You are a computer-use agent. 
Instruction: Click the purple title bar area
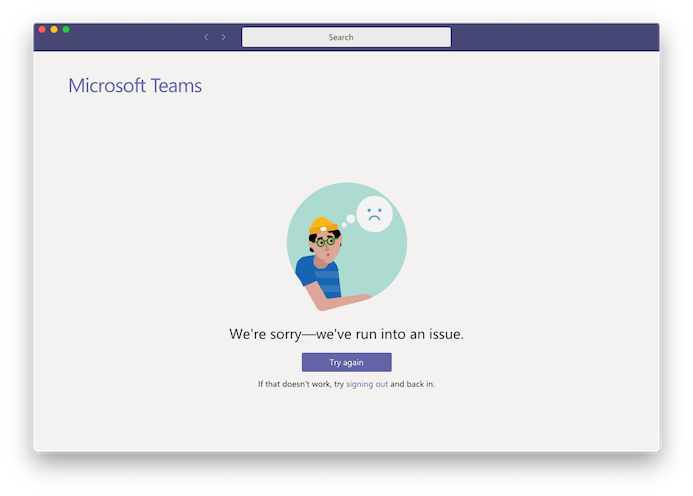coord(552,37)
